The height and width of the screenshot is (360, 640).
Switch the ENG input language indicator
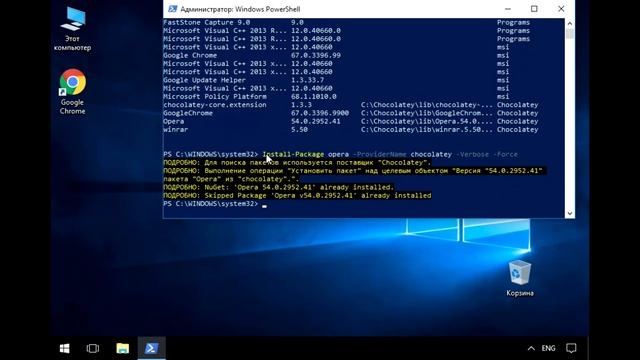click(548, 348)
